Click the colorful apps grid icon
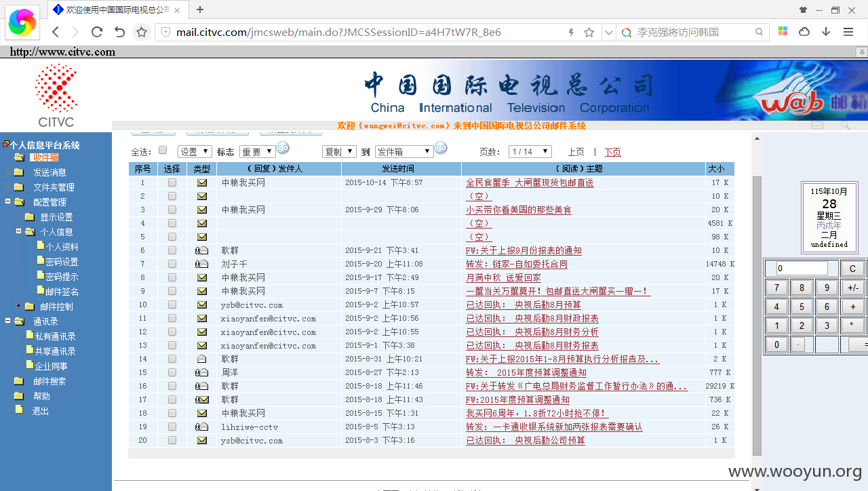 pos(783,32)
